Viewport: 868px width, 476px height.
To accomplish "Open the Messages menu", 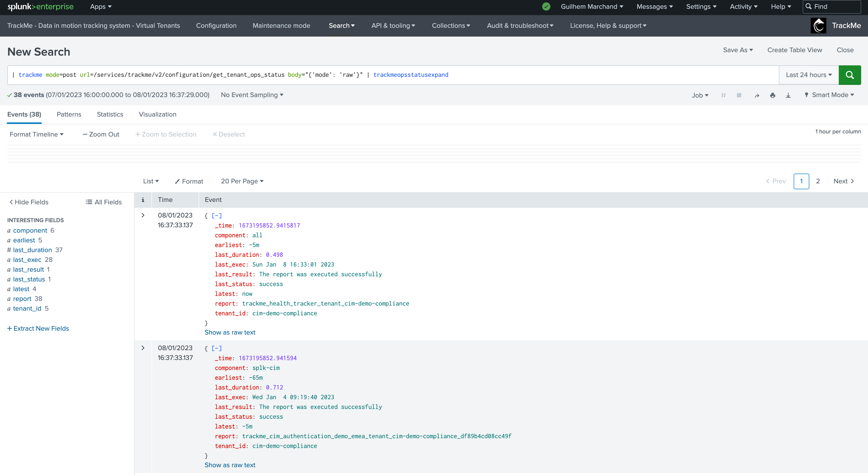I will (654, 7).
